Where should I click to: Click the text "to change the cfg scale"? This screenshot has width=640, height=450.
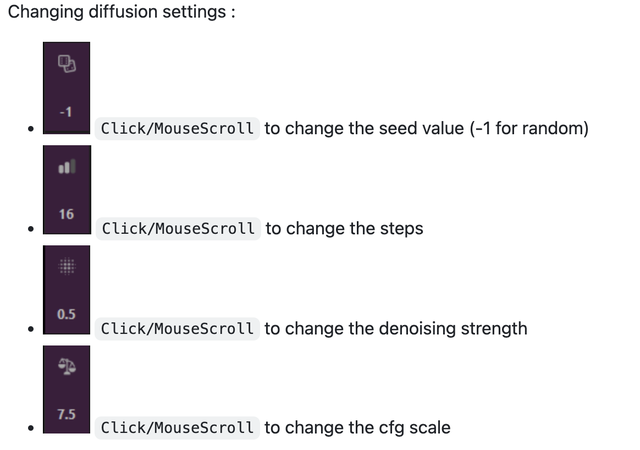pyautogui.click(x=358, y=428)
